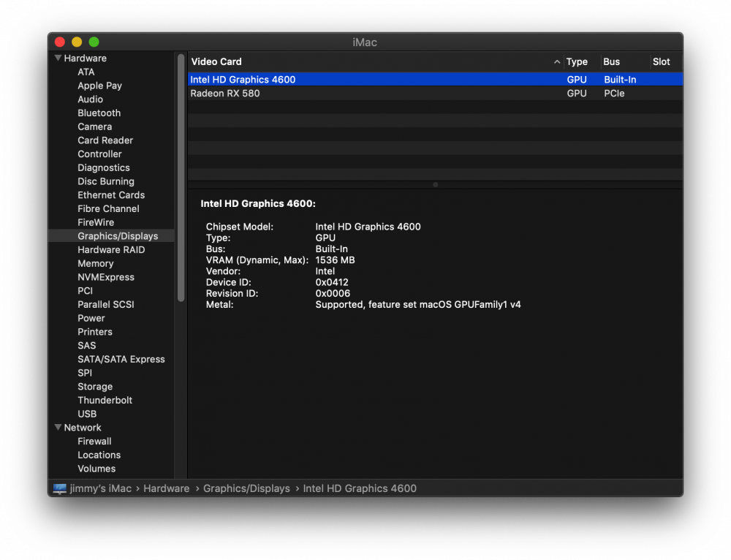Collapse the Hardware section triangle

pos(58,58)
